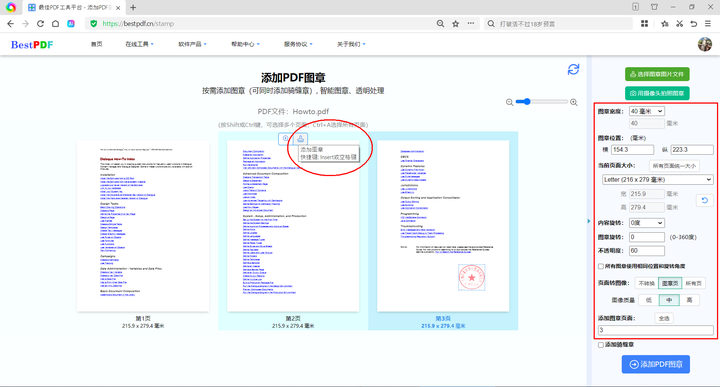Switch to the BestPDF browser tab

point(73,7)
